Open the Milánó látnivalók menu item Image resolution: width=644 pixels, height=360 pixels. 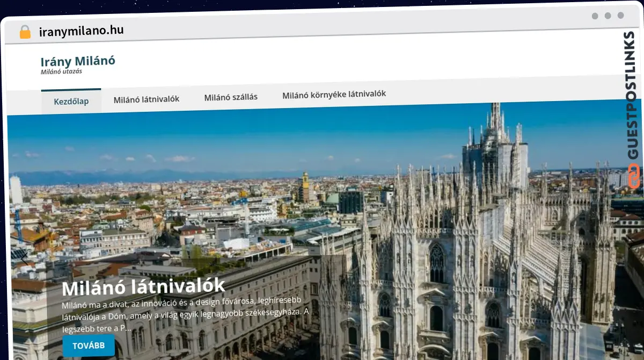tap(147, 99)
